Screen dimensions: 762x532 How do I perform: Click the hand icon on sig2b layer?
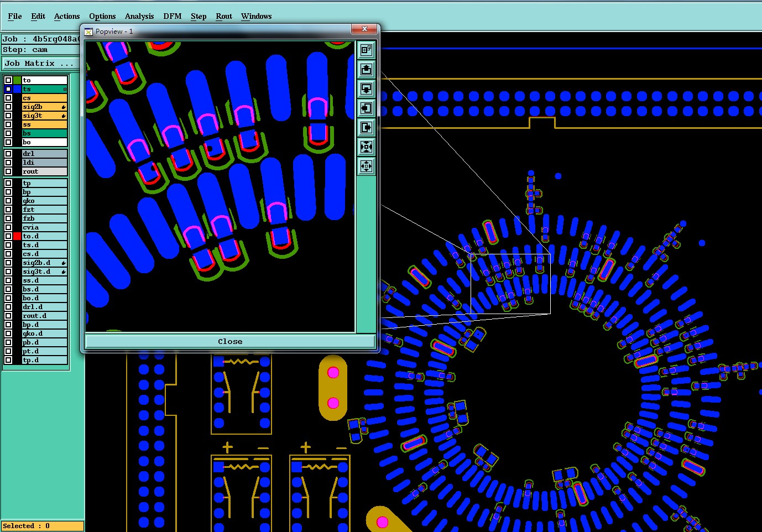(x=64, y=107)
